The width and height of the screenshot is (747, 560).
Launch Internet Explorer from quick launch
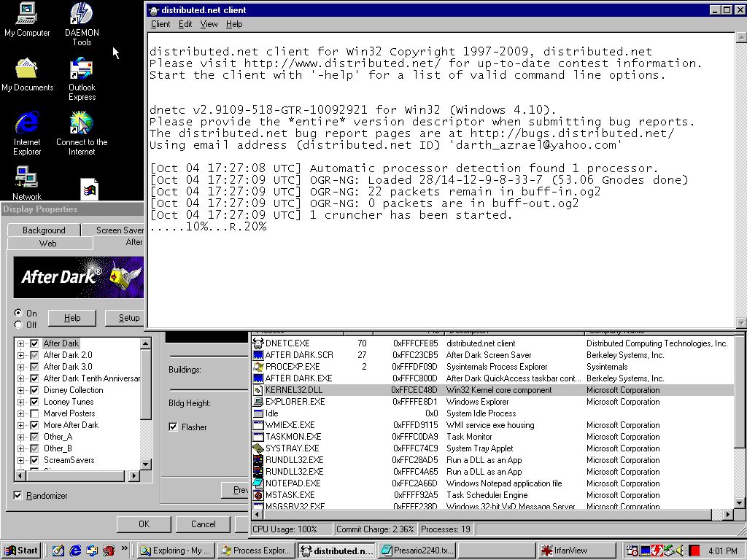(x=75, y=551)
